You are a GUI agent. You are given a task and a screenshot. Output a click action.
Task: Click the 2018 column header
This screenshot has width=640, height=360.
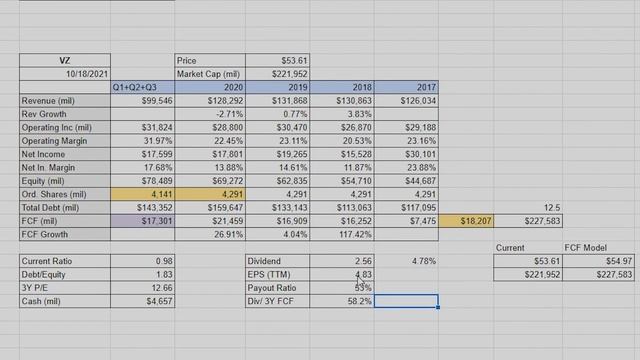click(342, 87)
